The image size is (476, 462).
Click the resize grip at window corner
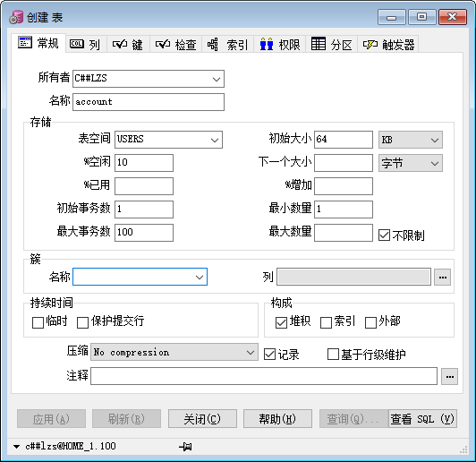[x=463, y=449]
